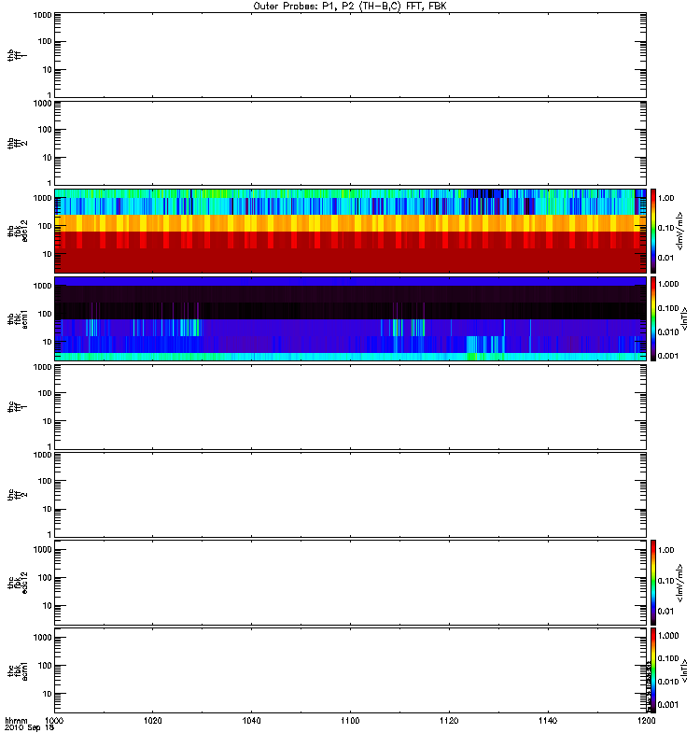Click the '1.00' value on thb edc12 color bar

pos(666,198)
